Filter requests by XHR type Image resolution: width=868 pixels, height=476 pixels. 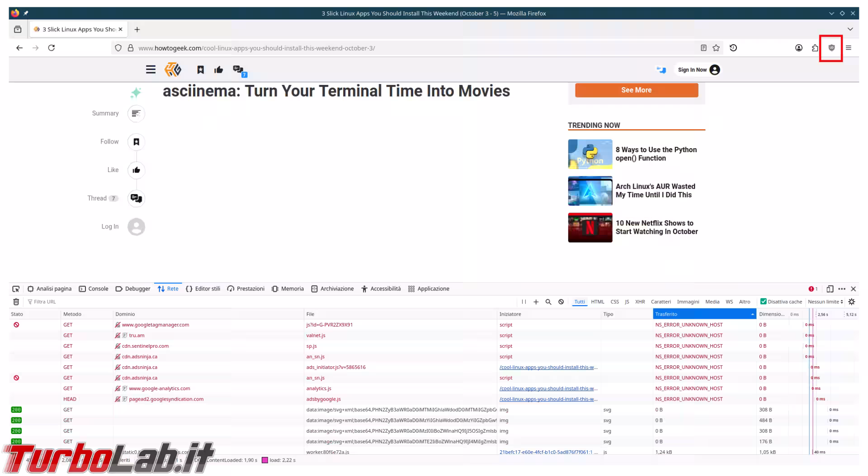[640, 302]
